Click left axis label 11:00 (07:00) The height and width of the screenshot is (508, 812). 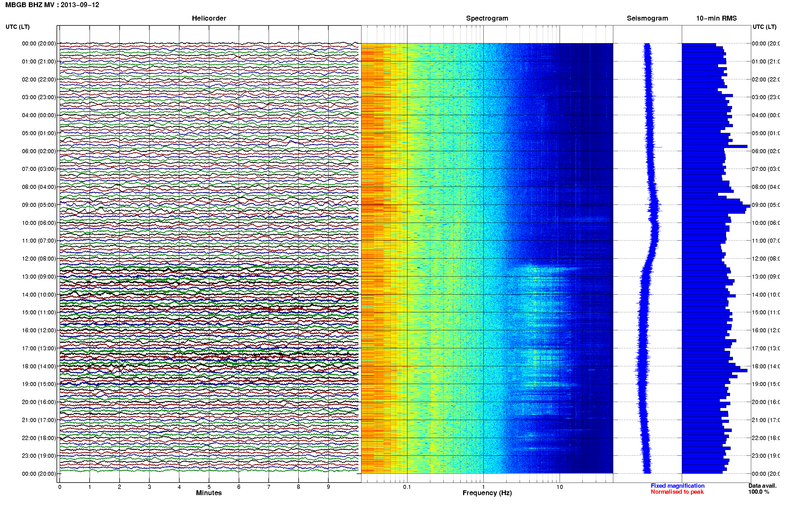[x=39, y=241]
